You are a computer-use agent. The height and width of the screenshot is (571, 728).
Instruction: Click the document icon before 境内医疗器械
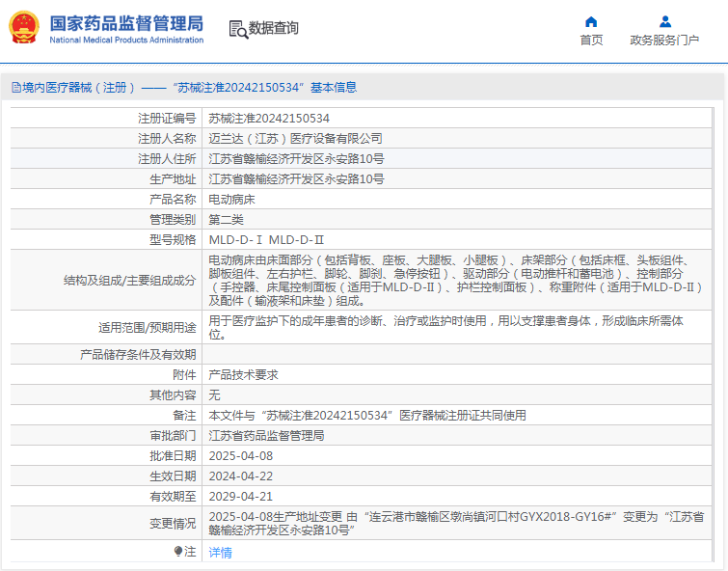16,88
